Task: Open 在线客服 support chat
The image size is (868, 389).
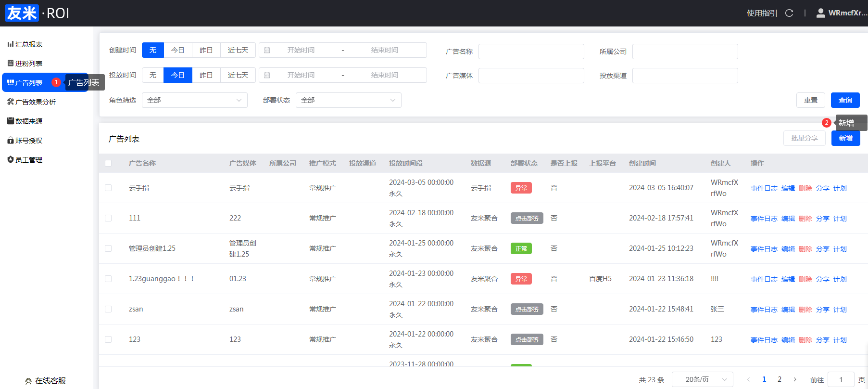Action: pyautogui.click(x=46, y=381)
